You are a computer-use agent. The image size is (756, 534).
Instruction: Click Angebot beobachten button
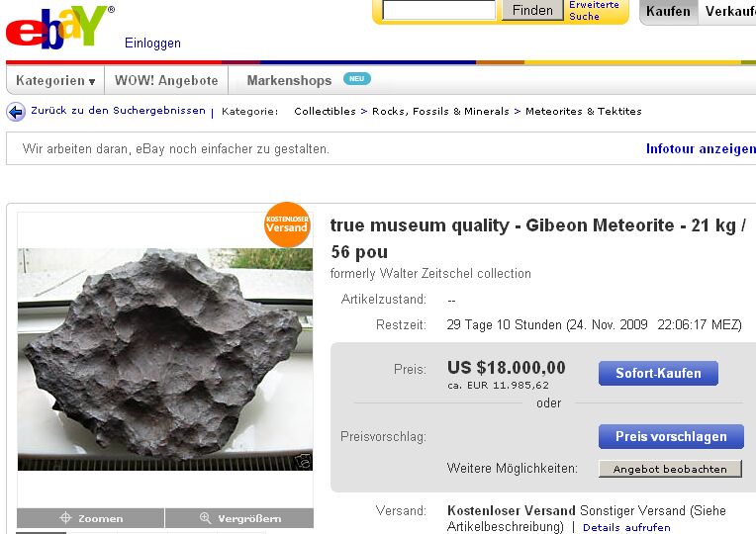670,469
